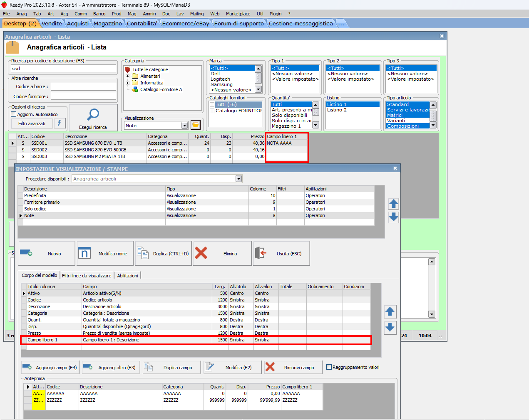Toggle Raggruppamento valori checkbox
This screenshot has height=420, width=529.
[x=329, y=367]
